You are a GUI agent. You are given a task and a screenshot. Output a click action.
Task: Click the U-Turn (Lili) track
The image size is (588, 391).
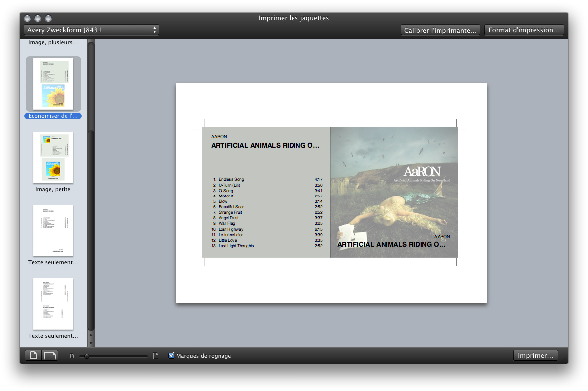[x=229, y=185]
